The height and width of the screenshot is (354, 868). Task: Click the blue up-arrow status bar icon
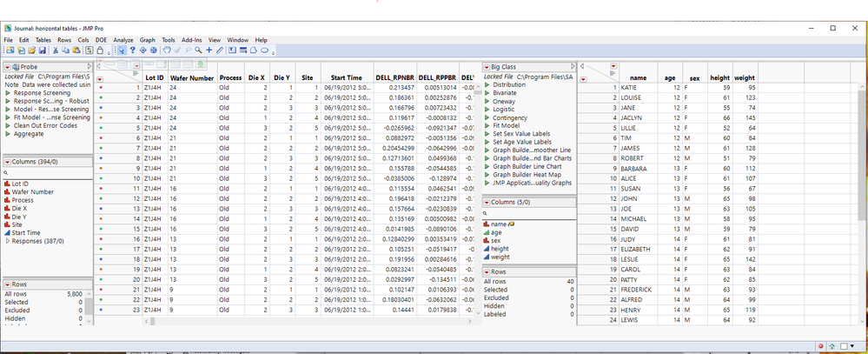832,346
